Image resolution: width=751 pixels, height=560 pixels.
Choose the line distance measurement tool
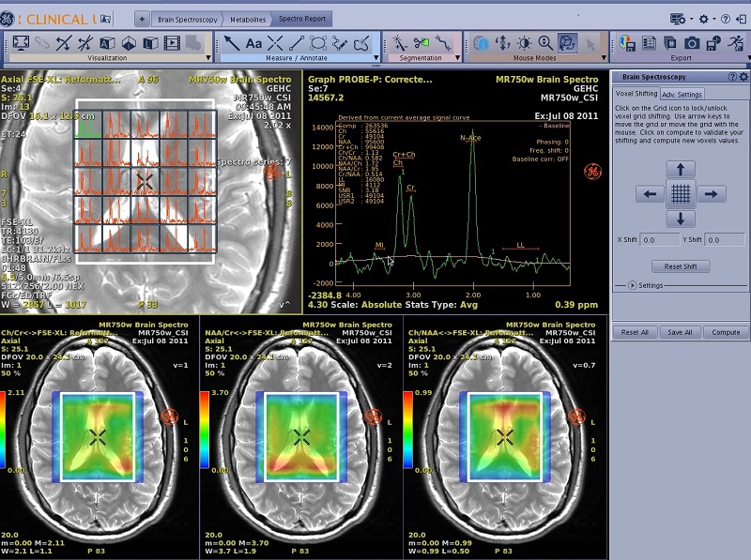297,43
